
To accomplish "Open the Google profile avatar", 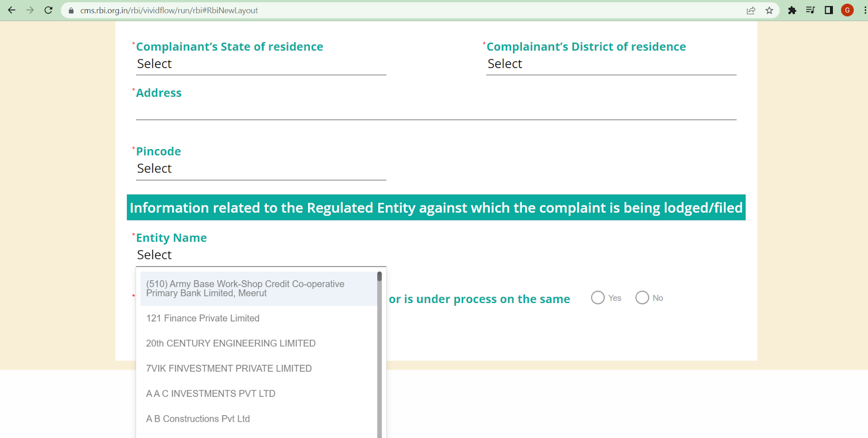I will click(847, 10).
